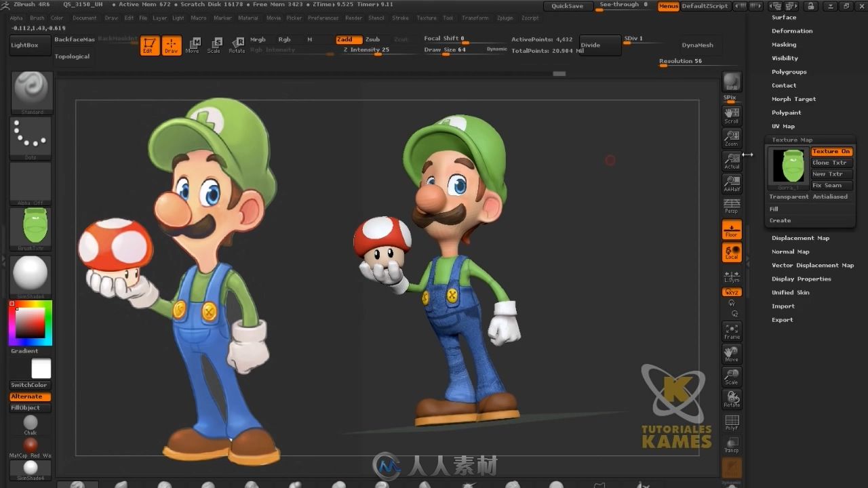Viewport: 868px width, 488px height.
Task: Toggle PolyF polyframe display
Action: (x=732, y=422)
